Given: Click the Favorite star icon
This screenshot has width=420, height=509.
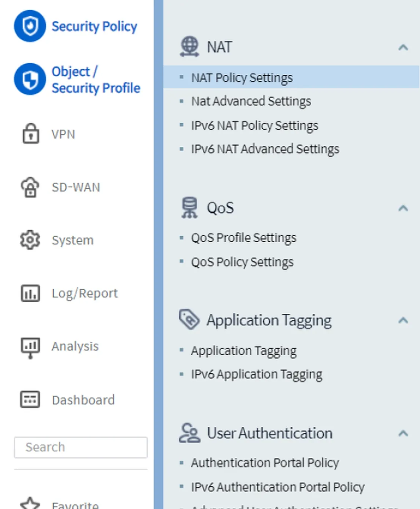Looking at the screenshot, I should click(30, 504).
